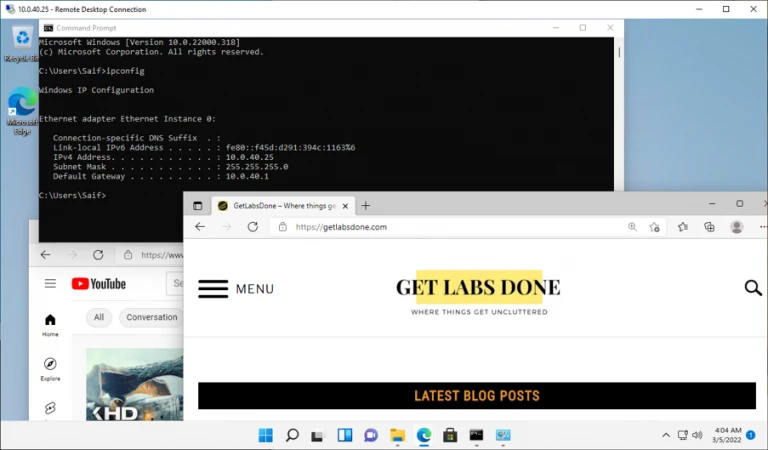Screen dimensions: 768x450
Task: Go forward in the YouTube window
Action: coord(72,255)
